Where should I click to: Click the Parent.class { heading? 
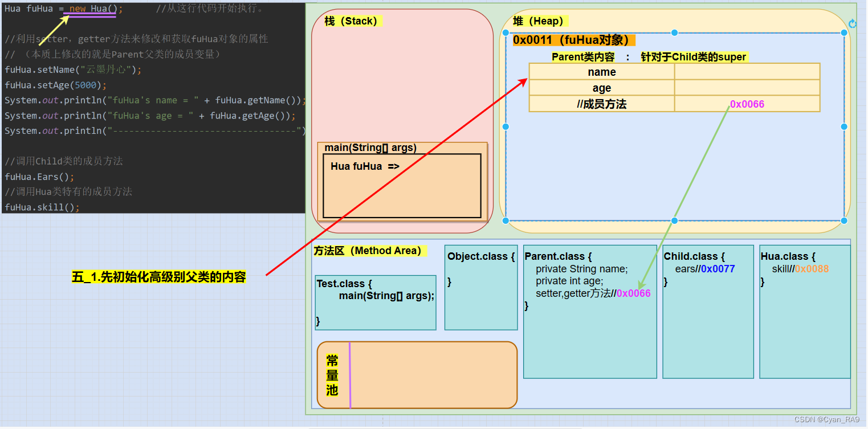point(558,256)
